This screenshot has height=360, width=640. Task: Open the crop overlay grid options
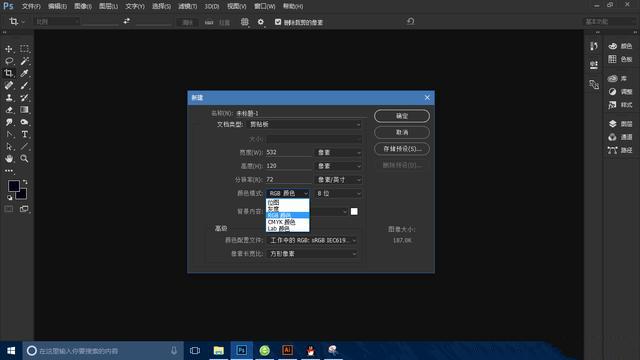(244, 22)
